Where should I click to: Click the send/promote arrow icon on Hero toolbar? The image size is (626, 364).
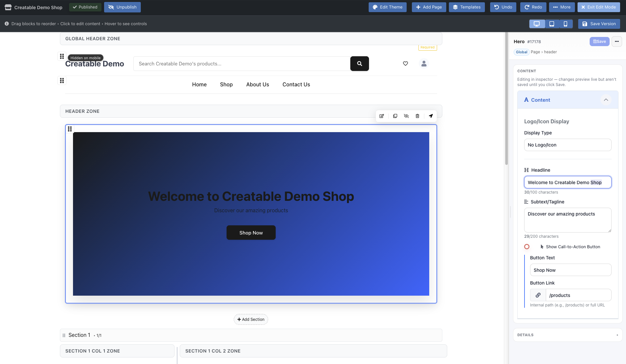[x=431, y=116]
